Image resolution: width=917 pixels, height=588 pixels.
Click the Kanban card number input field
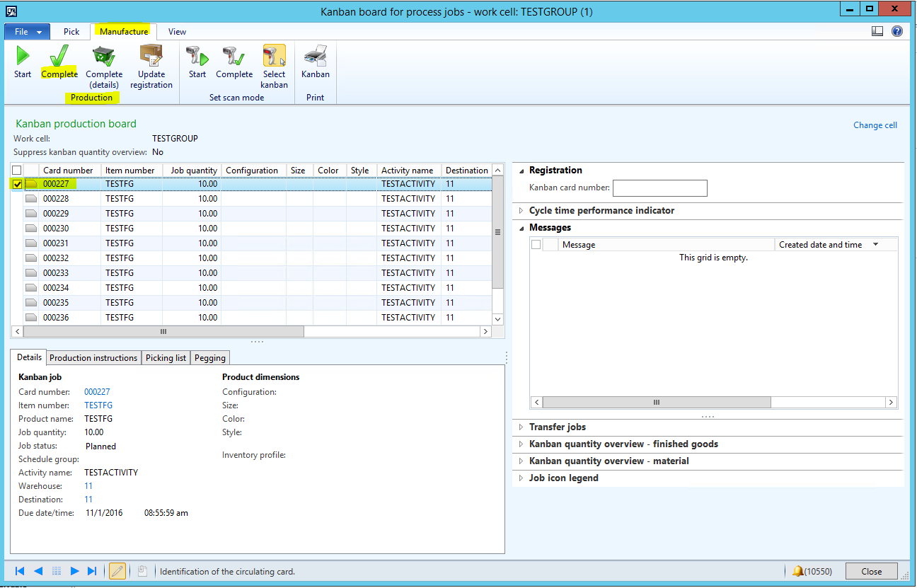(659, 188)
